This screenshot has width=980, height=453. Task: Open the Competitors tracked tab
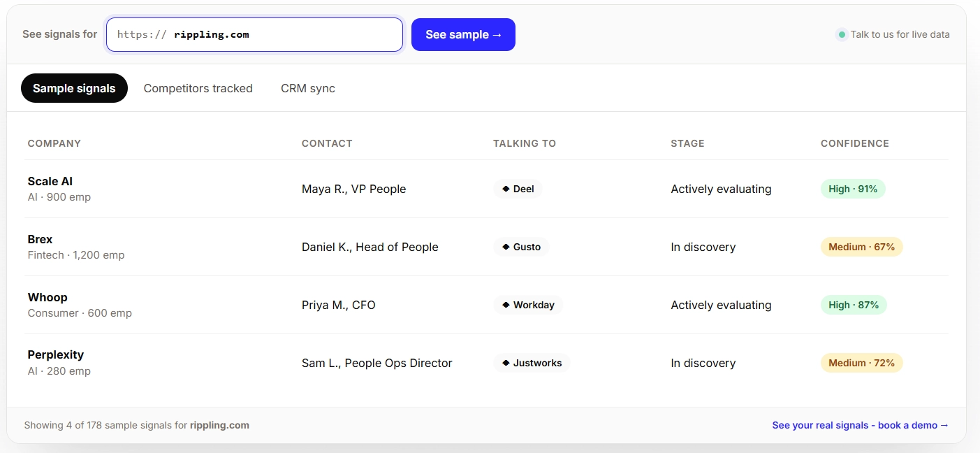pos(198,88)
